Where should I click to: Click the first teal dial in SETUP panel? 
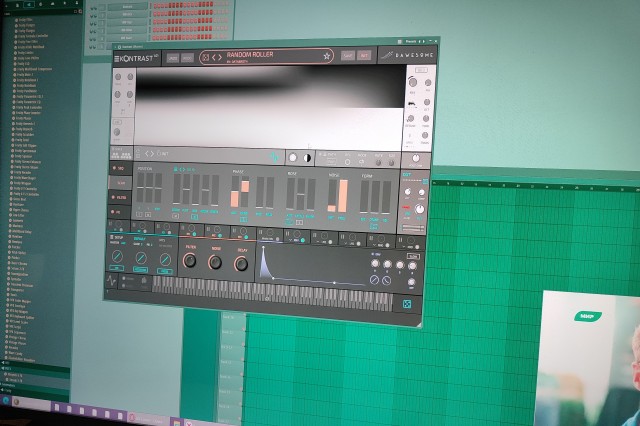point(117,256)
